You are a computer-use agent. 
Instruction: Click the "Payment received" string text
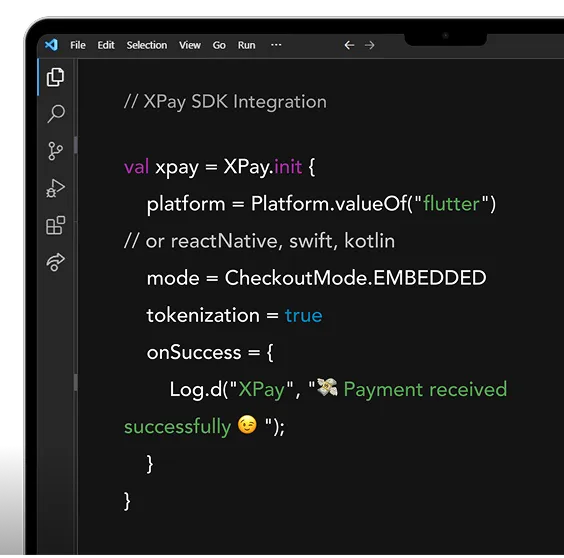pyautogui.click(x=425, y=389)
